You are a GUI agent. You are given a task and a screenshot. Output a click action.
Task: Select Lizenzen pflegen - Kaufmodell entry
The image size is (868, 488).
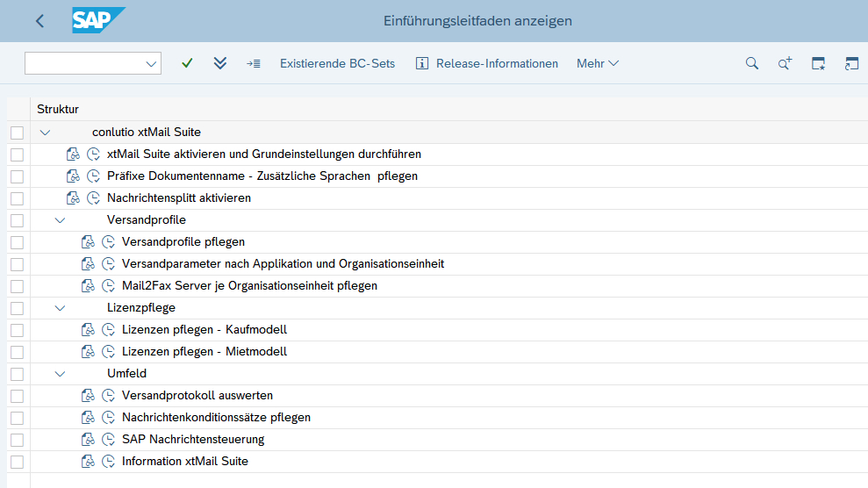204,330
